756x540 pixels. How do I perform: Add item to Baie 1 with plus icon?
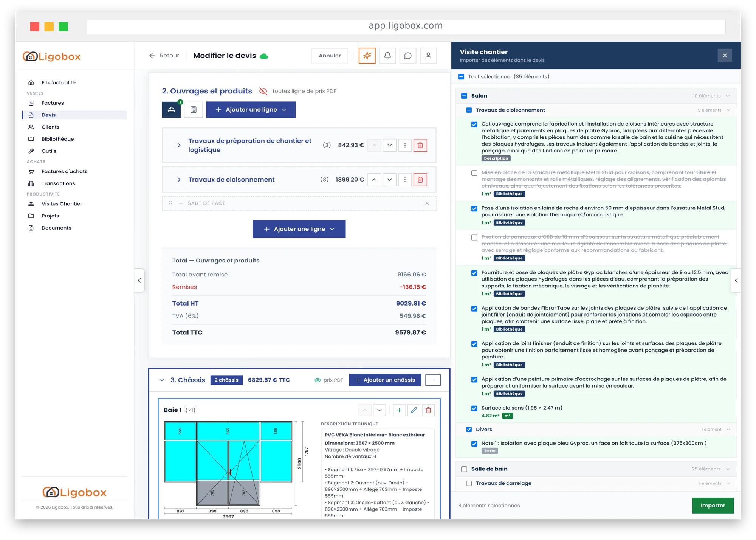click(x=399, y=410)
